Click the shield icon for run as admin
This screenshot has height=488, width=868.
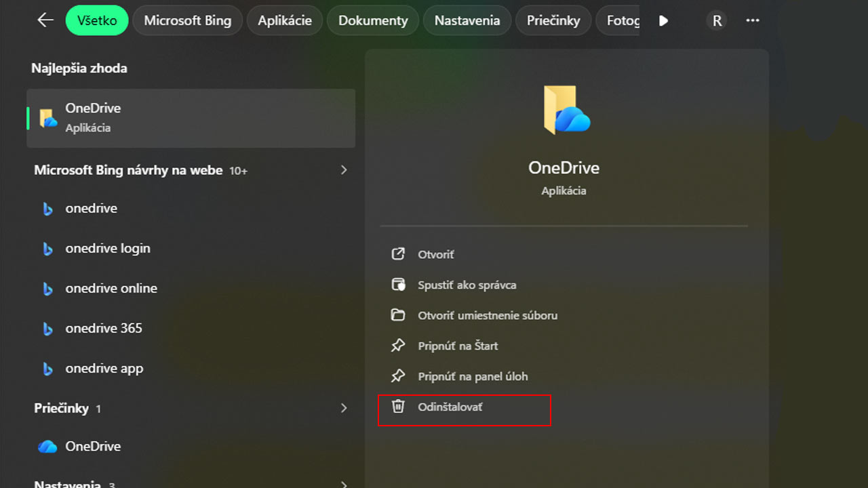(398, 285)
